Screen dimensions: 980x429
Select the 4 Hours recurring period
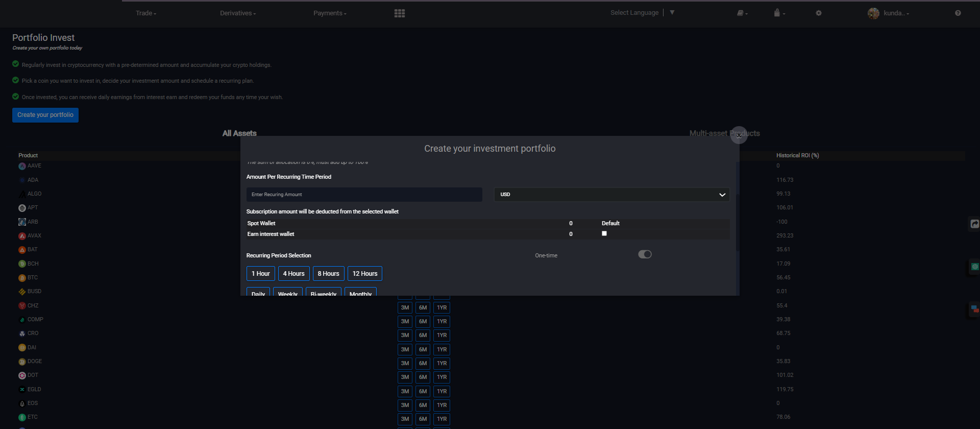point(293,274)
